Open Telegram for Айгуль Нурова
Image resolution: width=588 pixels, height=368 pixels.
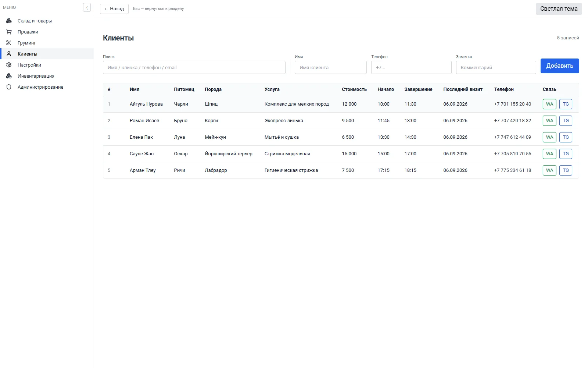[566, 104]
